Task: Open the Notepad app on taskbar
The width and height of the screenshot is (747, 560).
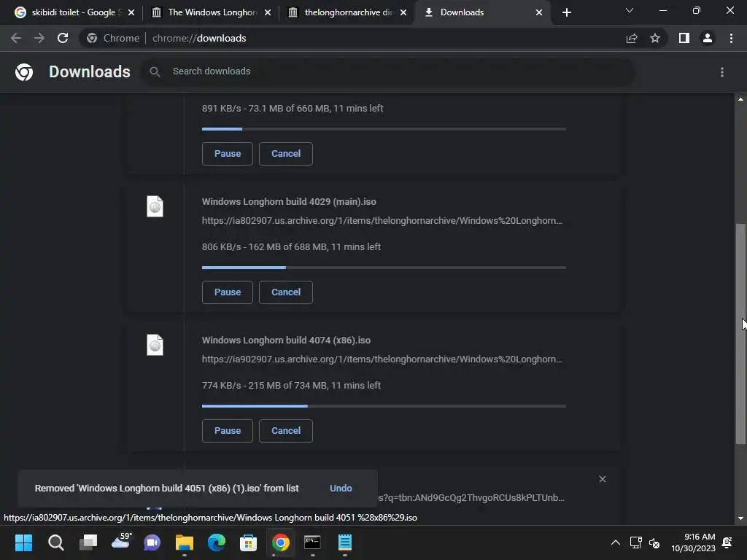Action: [x=345, y=542]
